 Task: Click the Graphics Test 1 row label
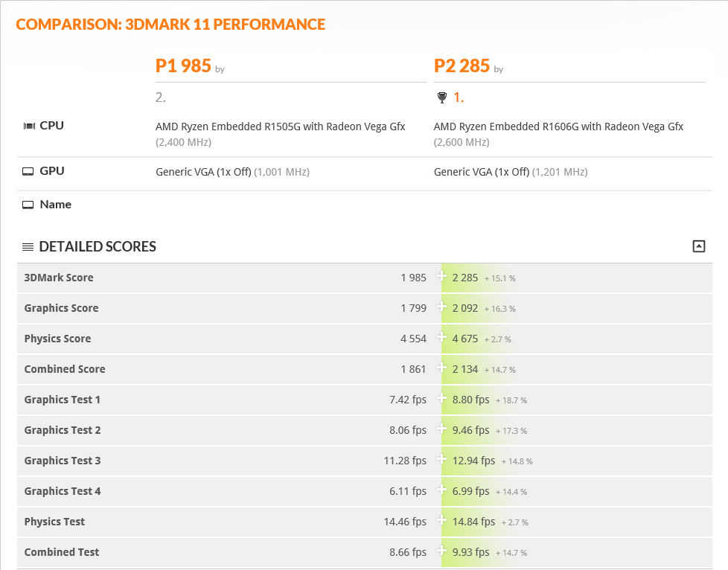tap(62, 400)
